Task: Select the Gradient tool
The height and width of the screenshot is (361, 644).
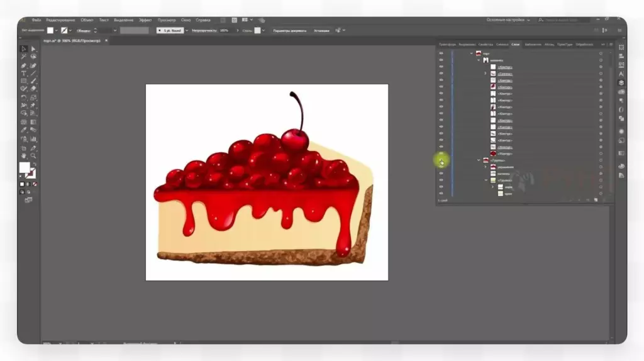Action: pyautogui.click(x=33, y=122)
